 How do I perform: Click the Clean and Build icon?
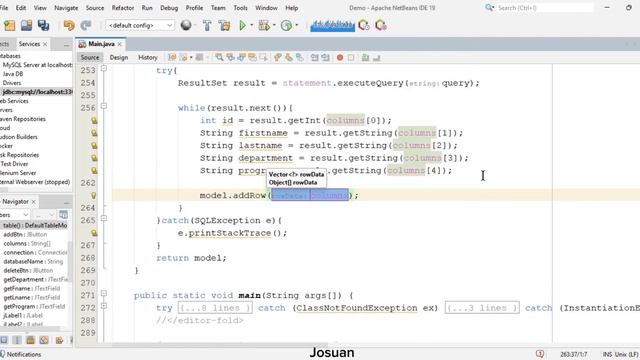coord(224,25)
